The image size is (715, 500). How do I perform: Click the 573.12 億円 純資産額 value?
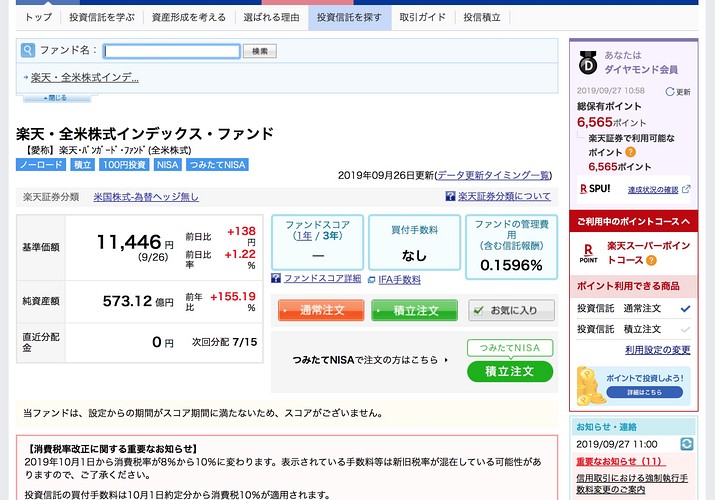(138, 301)
